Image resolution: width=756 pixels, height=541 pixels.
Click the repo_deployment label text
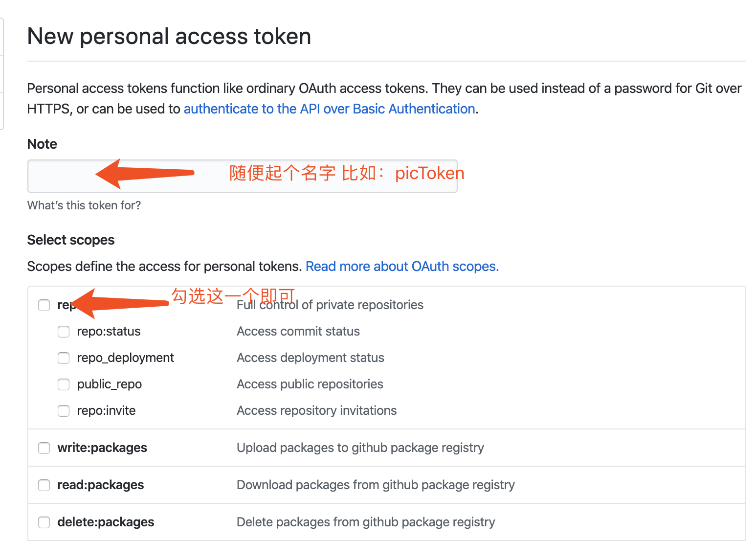click(x=126, y=358)
